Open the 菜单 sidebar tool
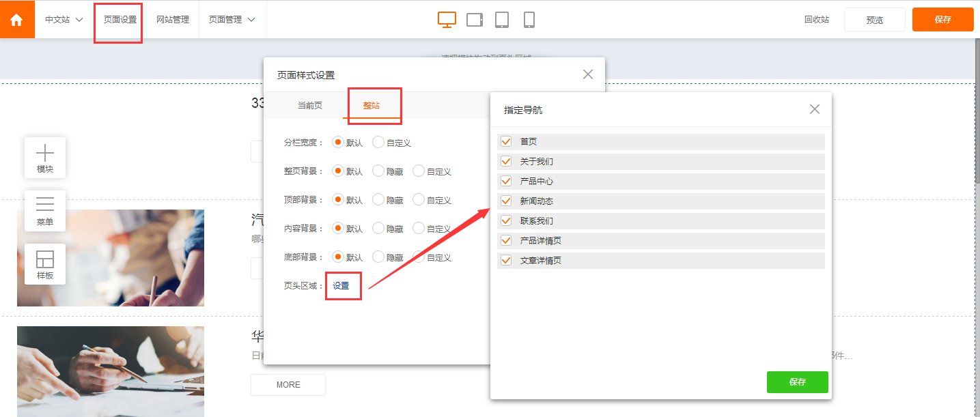 pos(45,211)
